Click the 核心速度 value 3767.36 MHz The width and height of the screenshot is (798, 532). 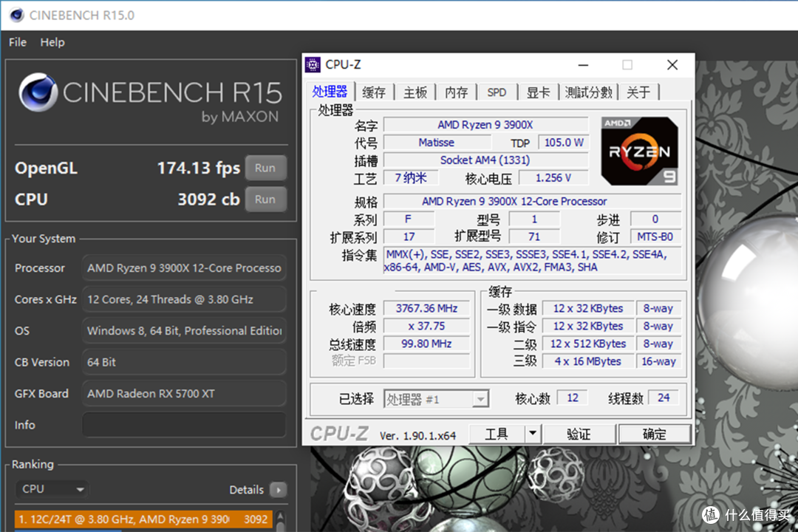426,309
